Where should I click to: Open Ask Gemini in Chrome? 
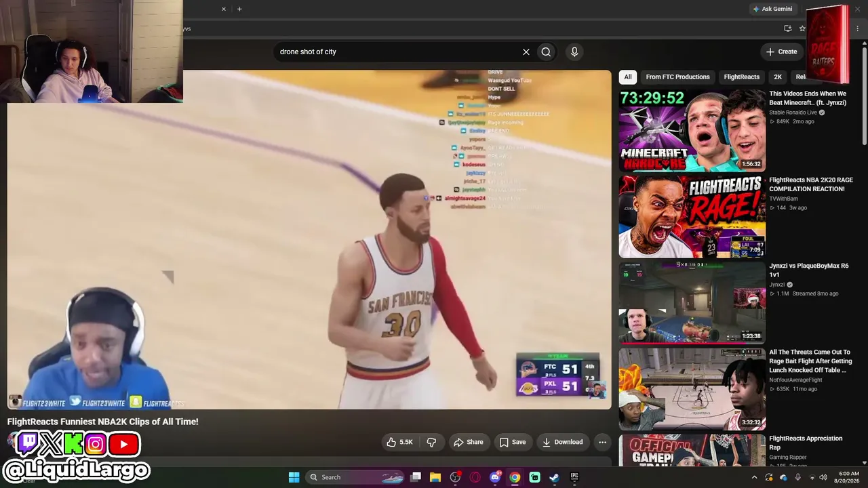(772, 9)
